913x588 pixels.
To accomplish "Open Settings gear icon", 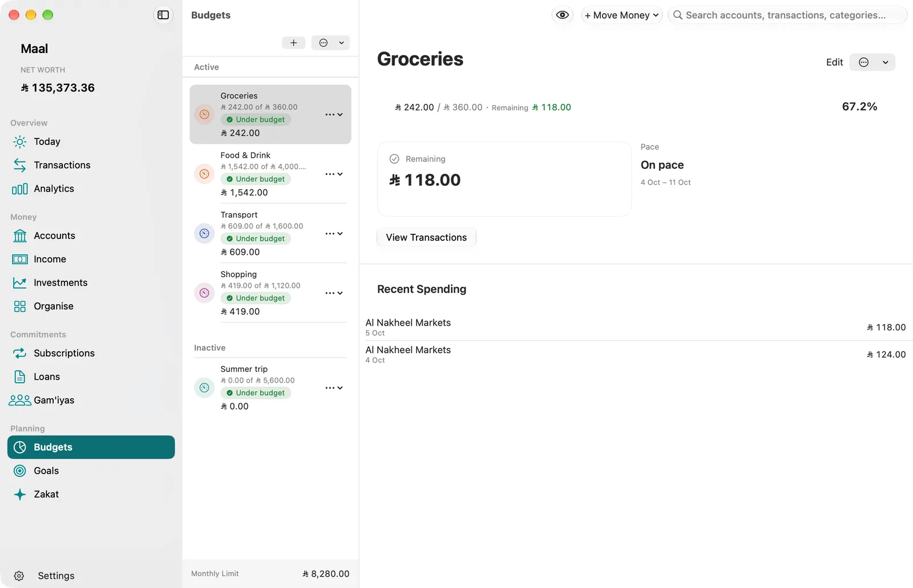I will [19, 576].
